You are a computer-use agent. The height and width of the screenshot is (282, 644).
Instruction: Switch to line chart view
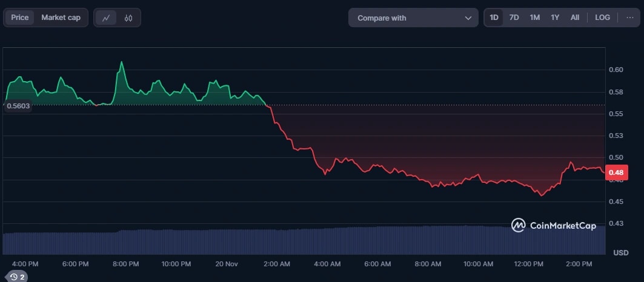(106, 18)
